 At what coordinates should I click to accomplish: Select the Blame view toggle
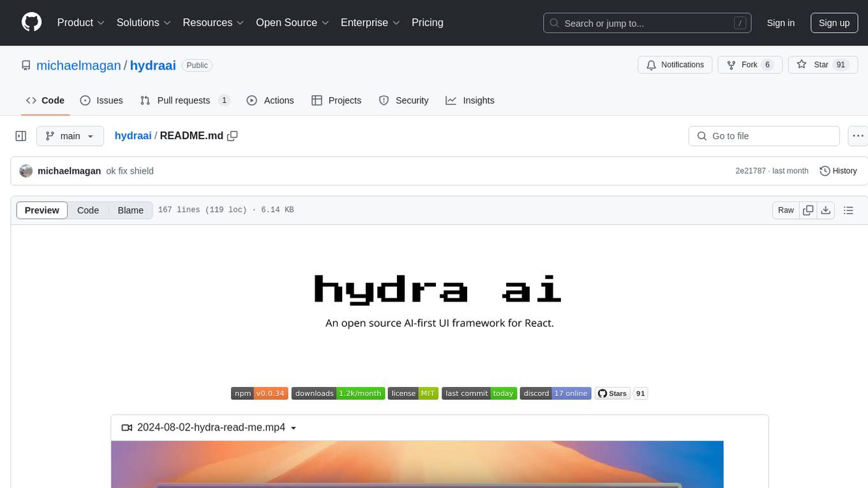130,210
